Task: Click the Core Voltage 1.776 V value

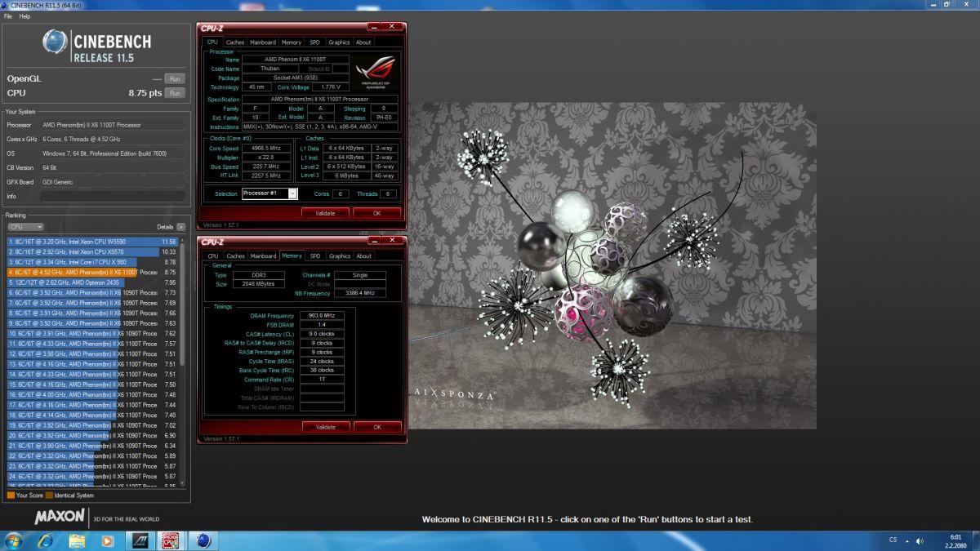Action: point(332,87)
